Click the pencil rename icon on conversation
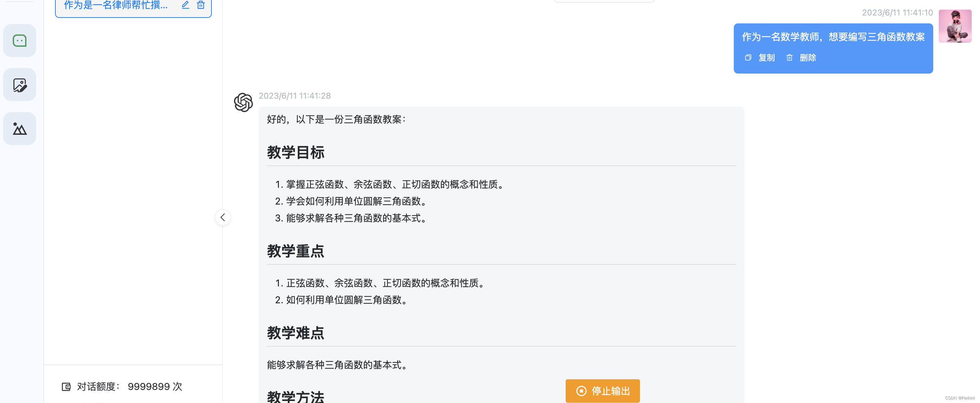The height and width of the screenshot is (403, 980). [185, 5]
